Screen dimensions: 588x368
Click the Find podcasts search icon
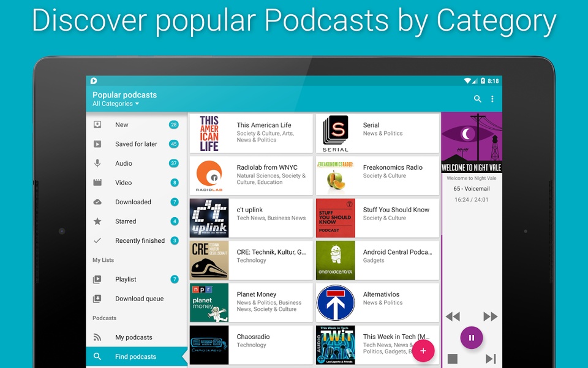(x=97, y=357)
